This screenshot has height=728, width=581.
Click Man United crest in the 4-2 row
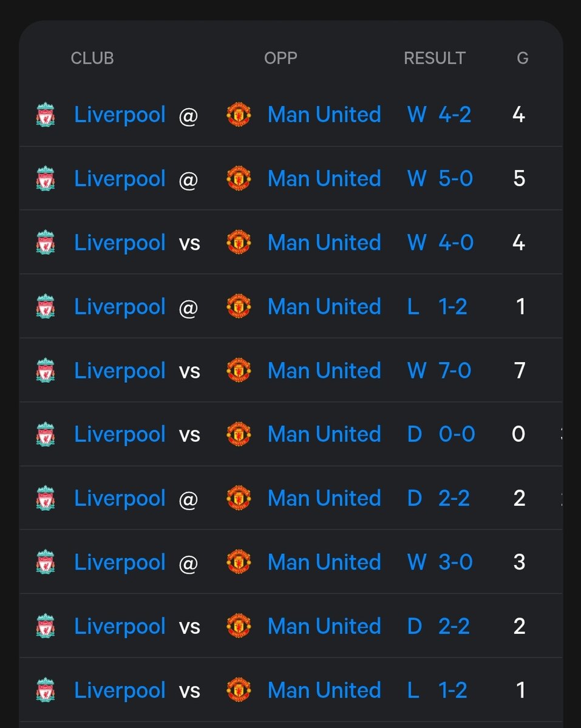point(239,115)
